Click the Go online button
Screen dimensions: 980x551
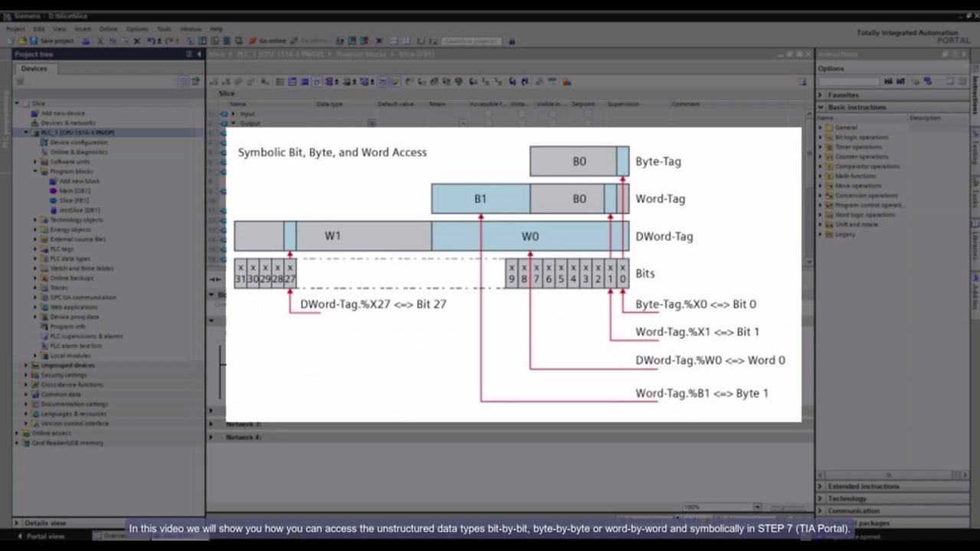268,41
